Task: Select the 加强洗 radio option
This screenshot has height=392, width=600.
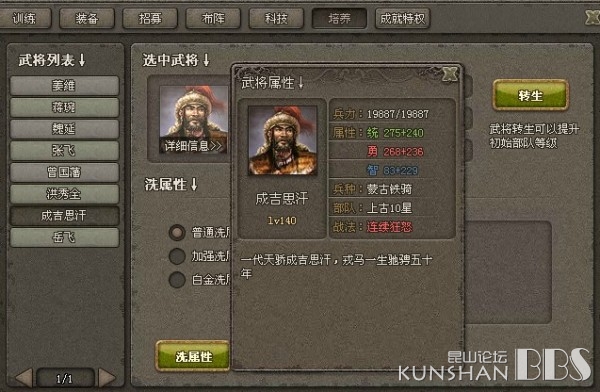Action: tap(177, 256)
